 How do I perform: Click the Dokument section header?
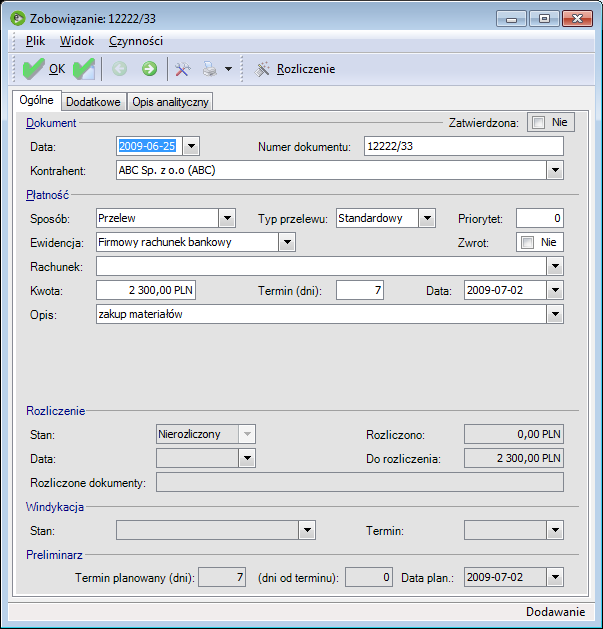click(x=51, y=123)
